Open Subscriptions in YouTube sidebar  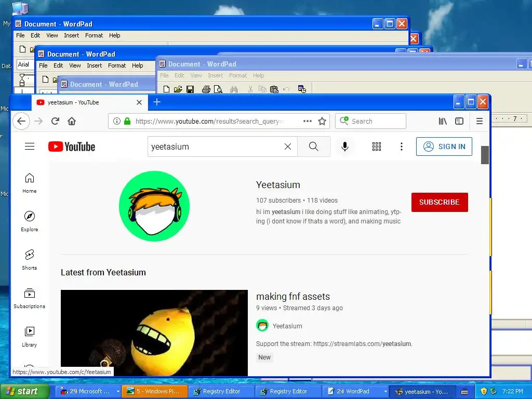point(30,298)
